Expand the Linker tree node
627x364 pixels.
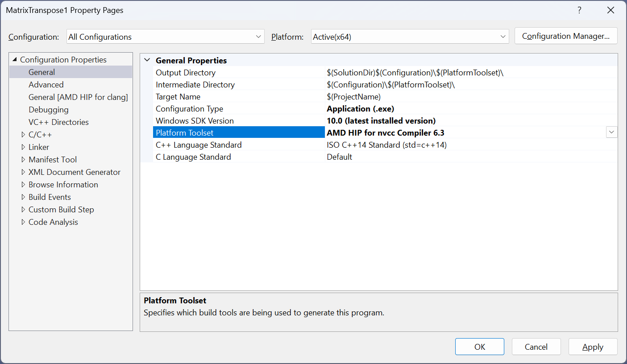pos(24,147)
